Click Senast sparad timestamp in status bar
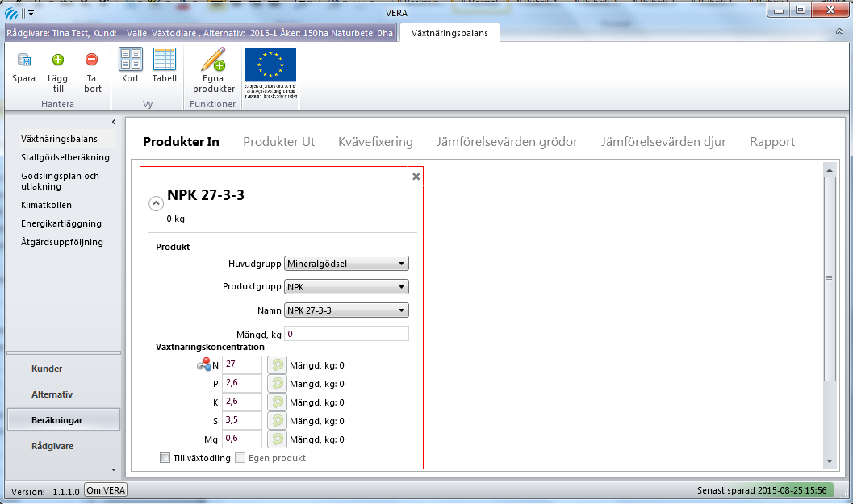853x504 pixels. tap(762, 490)
